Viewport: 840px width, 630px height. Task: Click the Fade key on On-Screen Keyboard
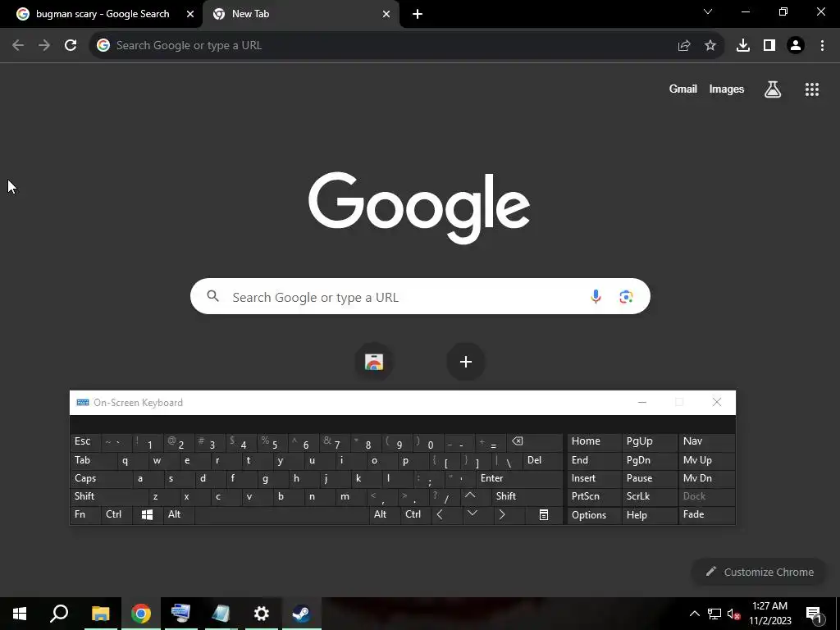(706, 514)
